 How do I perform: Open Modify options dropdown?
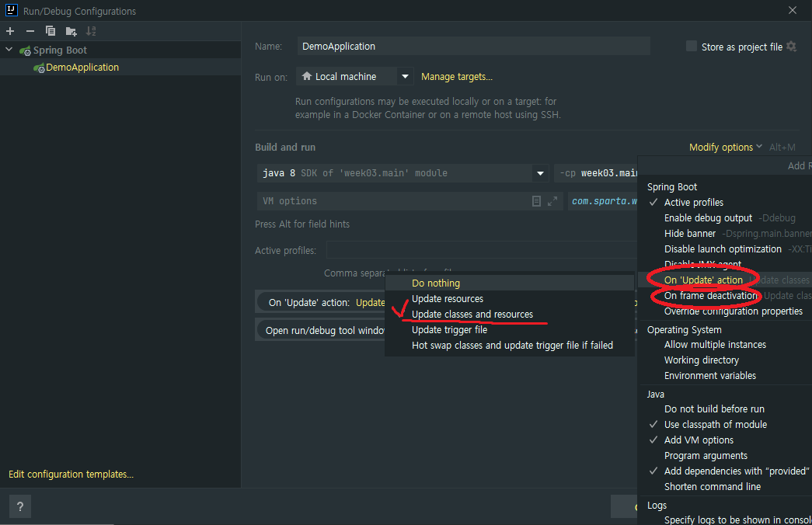tap(726, 147)
